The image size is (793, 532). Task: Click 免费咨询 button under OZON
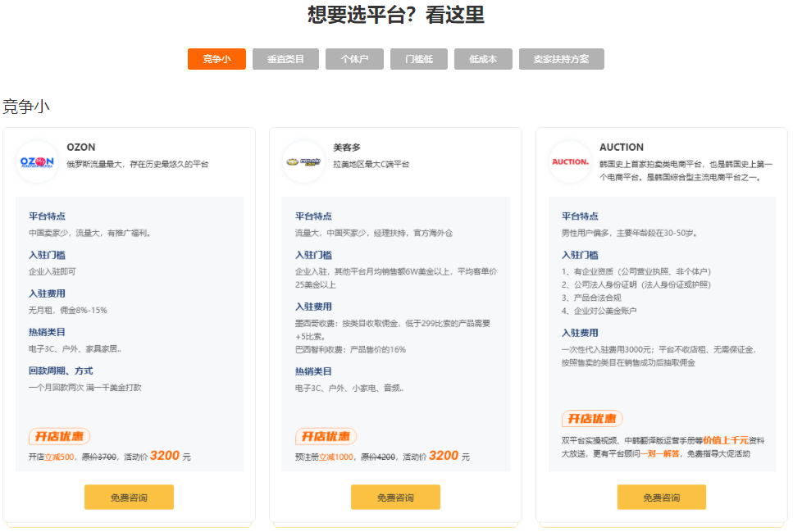click(x=129, y=497)
